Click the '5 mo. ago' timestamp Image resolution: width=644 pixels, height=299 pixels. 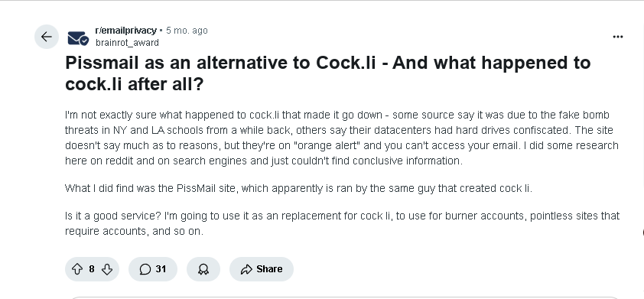[187, 31]
